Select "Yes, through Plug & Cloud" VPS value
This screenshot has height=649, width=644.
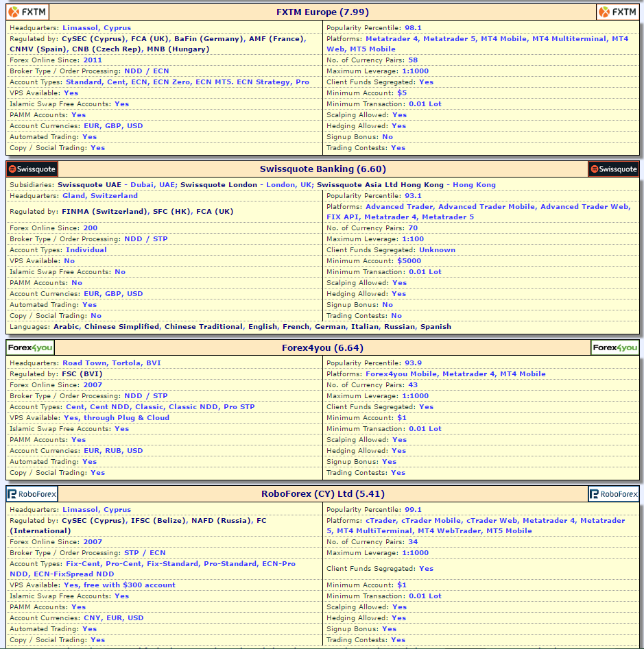[117, 417]
